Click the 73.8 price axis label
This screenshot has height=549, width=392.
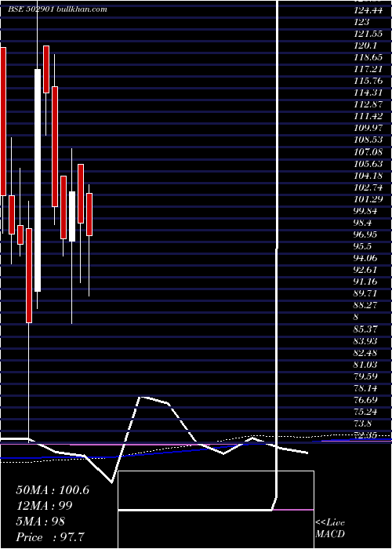(362, 424)
